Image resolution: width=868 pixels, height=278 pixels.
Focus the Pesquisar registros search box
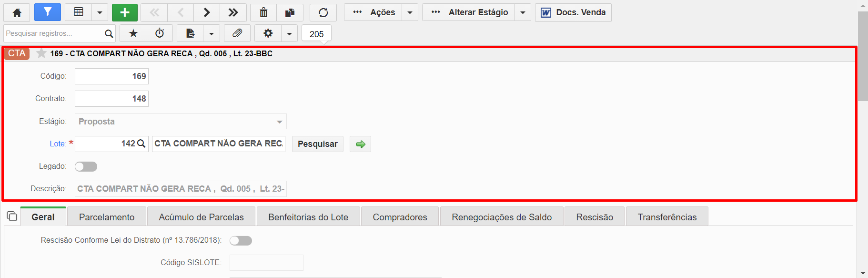pos(53,33)
